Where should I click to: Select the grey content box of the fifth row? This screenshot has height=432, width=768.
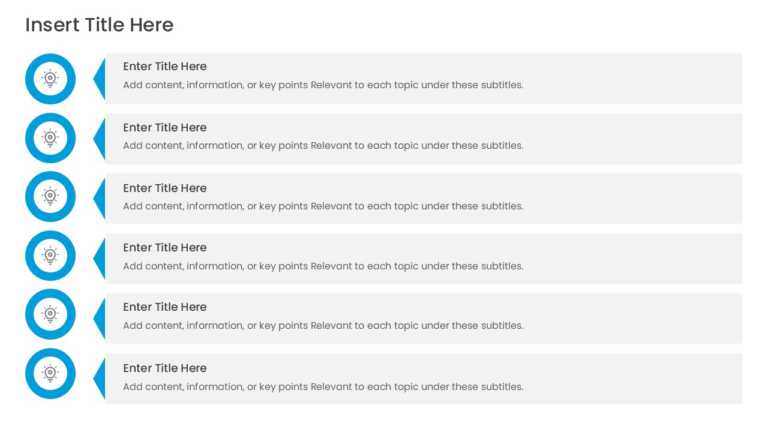pos(424,318)
